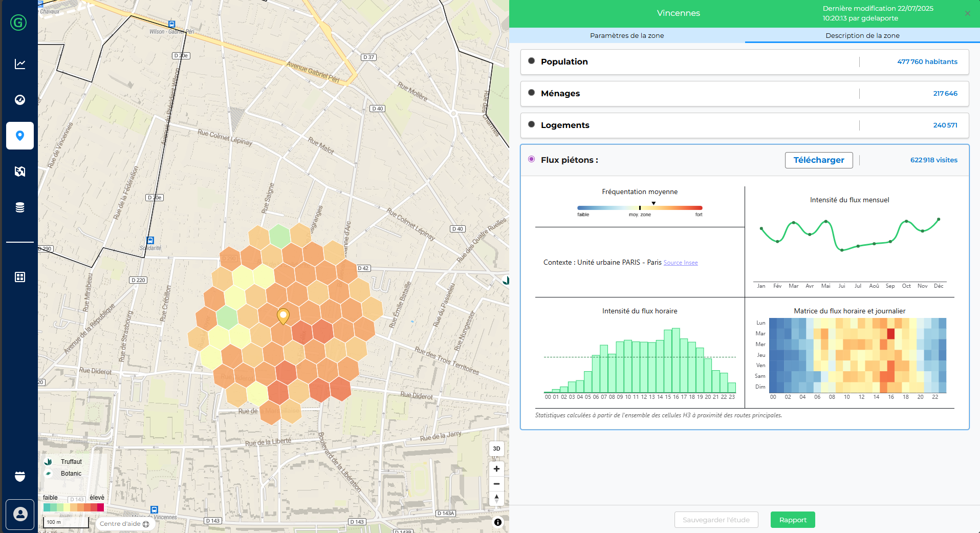Open the line chart analytics sidebar icon
980x533 pixels.
point(20,64)
